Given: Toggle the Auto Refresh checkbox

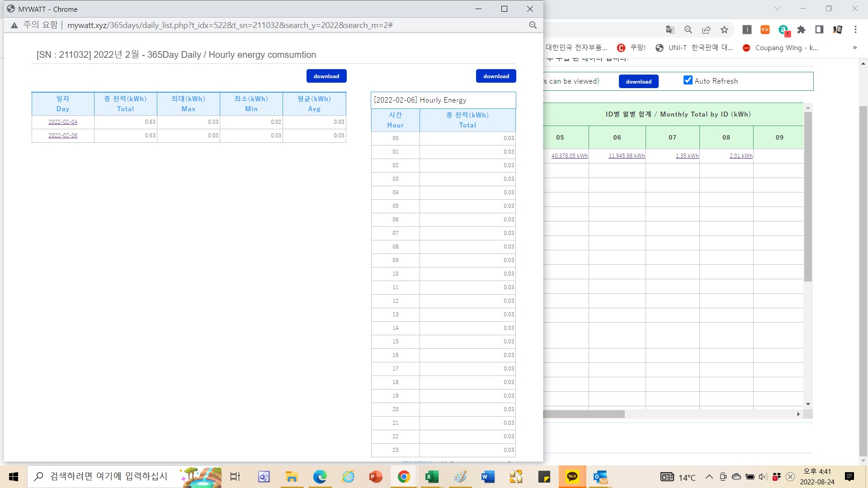Looking at the screenshot, I should (x=688, y=80).
